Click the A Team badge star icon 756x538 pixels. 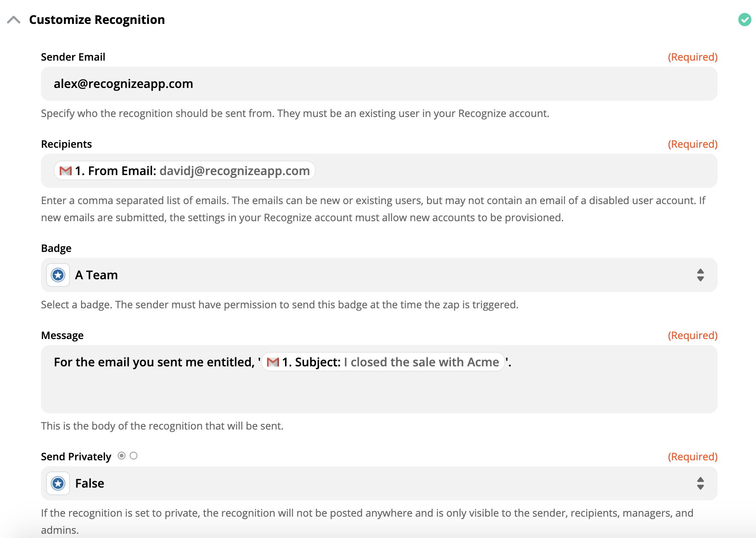point(58,275)
